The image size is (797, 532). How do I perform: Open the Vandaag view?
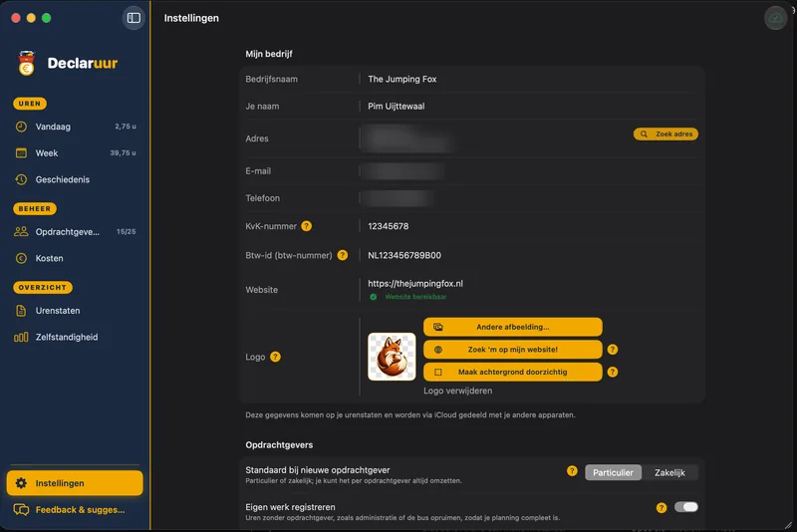[x=75, y=127]
